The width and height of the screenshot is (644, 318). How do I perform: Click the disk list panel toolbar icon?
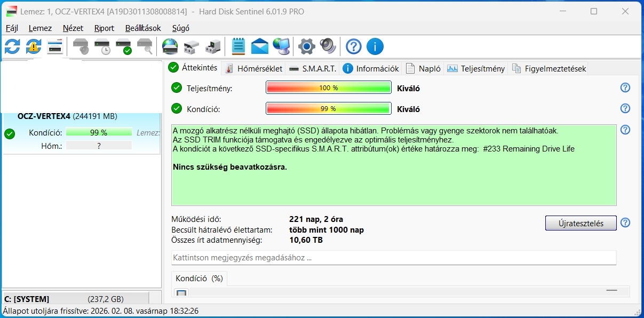(x=55, y=46)
